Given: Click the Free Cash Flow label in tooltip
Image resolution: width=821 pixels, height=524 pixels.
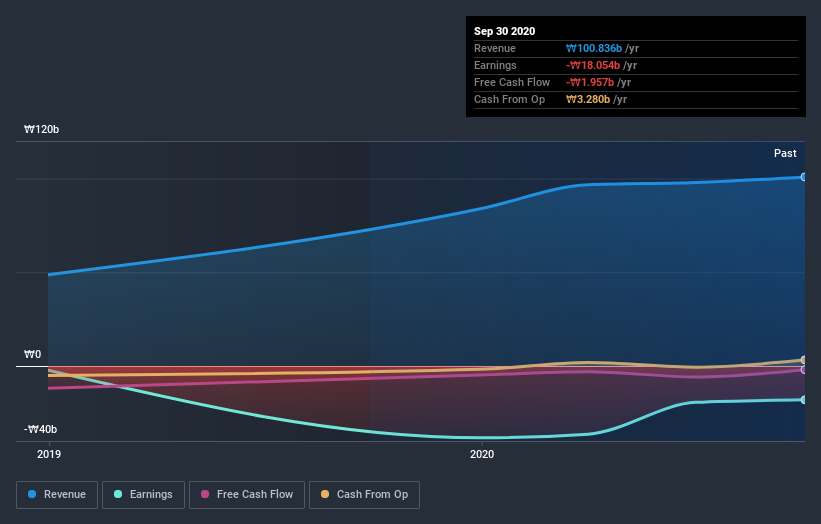Looking at the screenshot, I should tap(512, 82).
